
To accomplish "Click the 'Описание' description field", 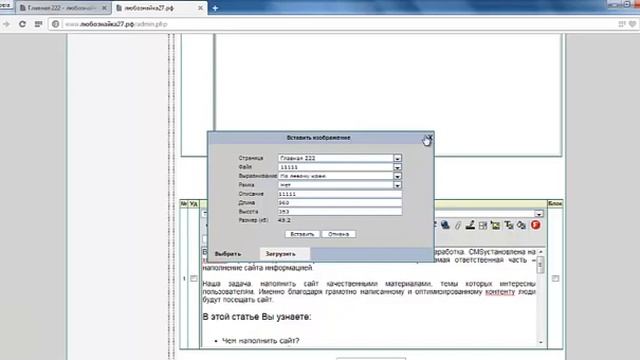I will (340, 194).
